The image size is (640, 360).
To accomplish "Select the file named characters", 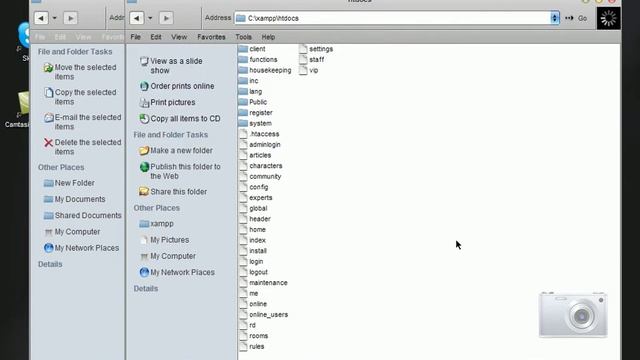I will pos(266,166).
